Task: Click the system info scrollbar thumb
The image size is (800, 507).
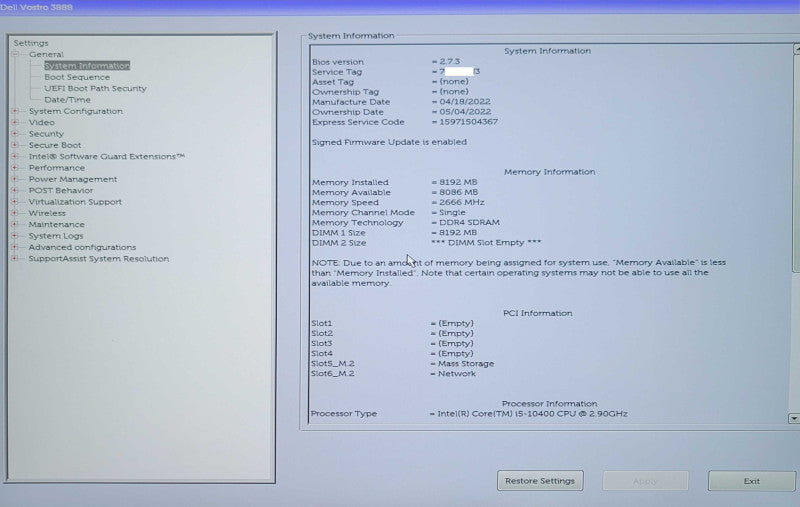Action: (796, 163)
